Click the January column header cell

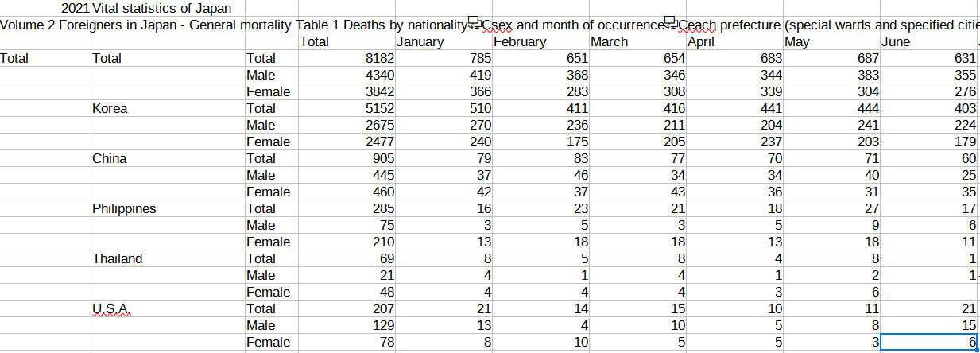pyautogui.click(x=443, y=41)
